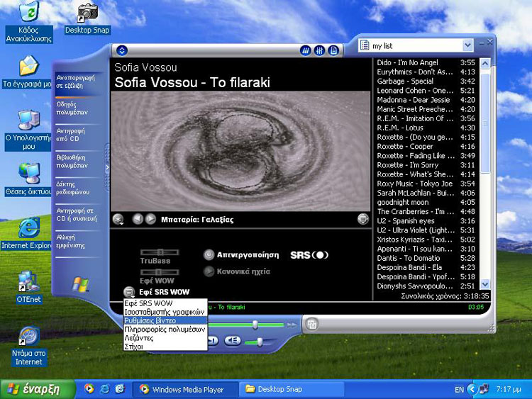Open the Αντιγραφή σε CD ή συσκευή tab

pos(77,215)
